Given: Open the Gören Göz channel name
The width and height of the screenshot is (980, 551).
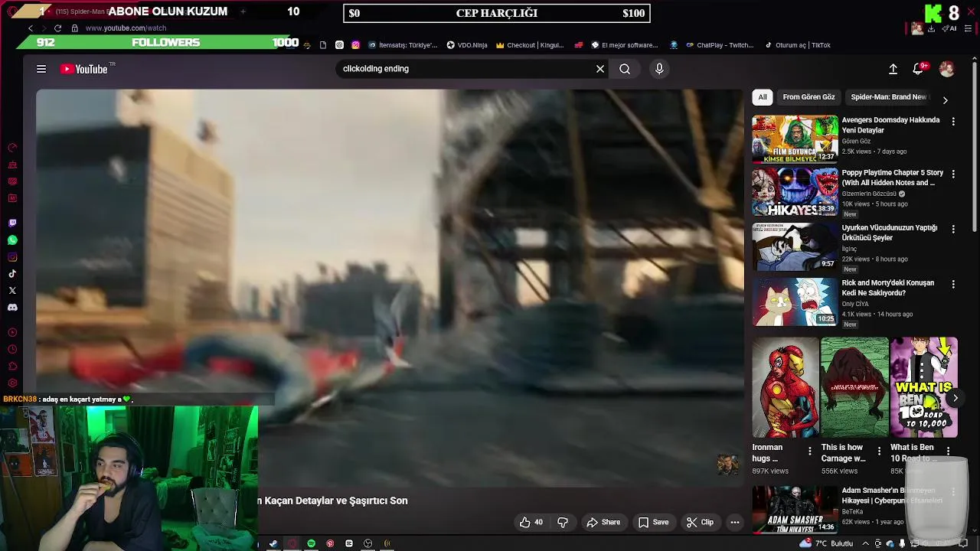Looking at the screenshot, I should (856, 141).
